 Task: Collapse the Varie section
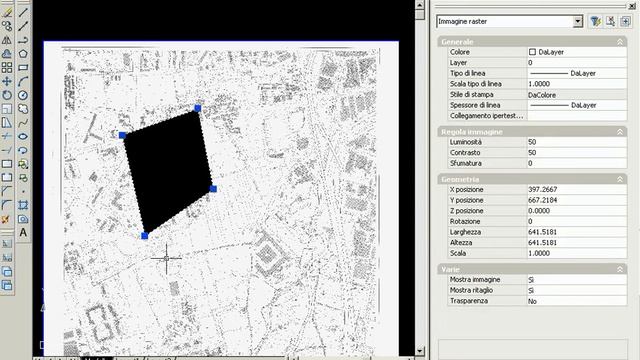point(620,269)
